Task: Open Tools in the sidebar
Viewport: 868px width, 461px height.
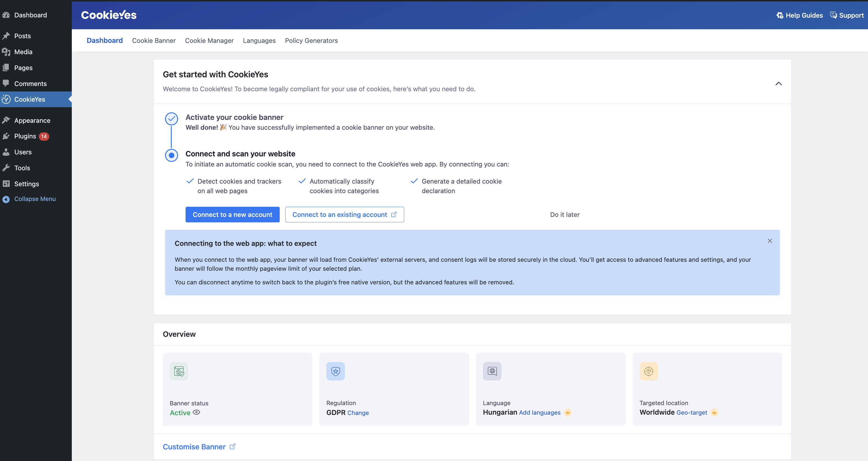Action: click(36, 168)
